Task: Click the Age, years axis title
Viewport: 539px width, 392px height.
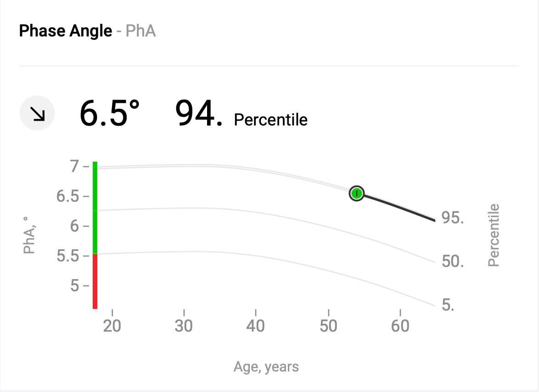Action: tap(266, 367)
